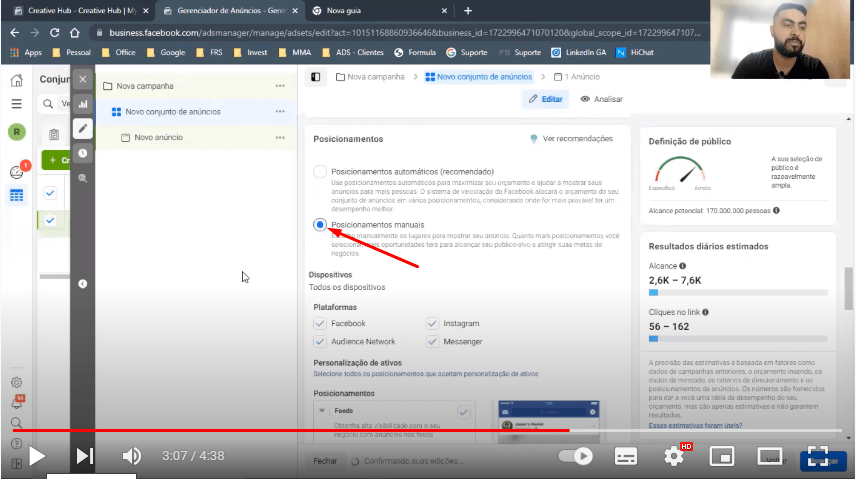
Task: Open the Google bookmarks folder
Action: coord(166,52)
